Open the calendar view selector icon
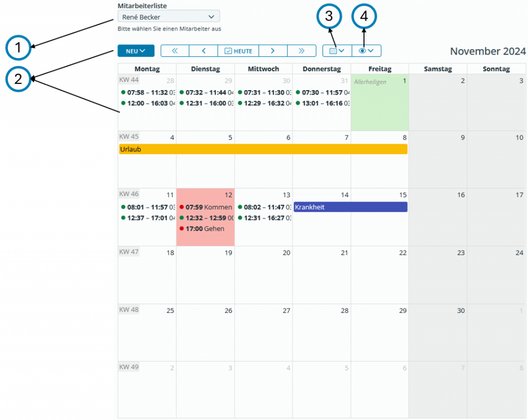Viewport: 528px width, 420px height. (x=337, y=51)
